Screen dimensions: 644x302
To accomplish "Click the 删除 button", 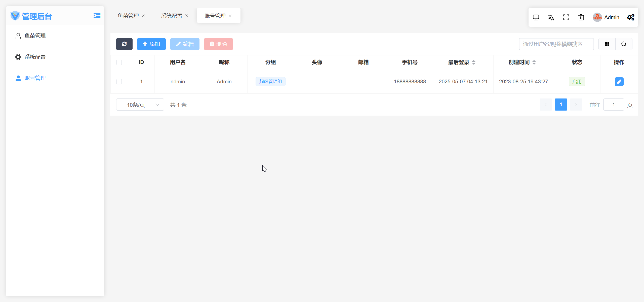I will point(218,44).
